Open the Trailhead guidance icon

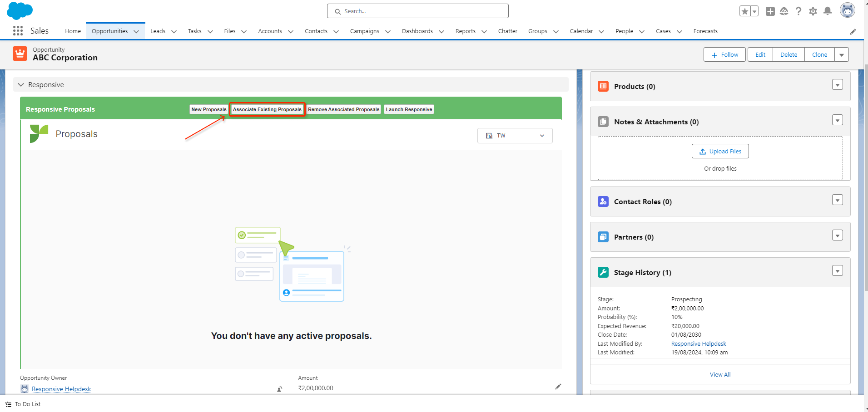[784, 11]
